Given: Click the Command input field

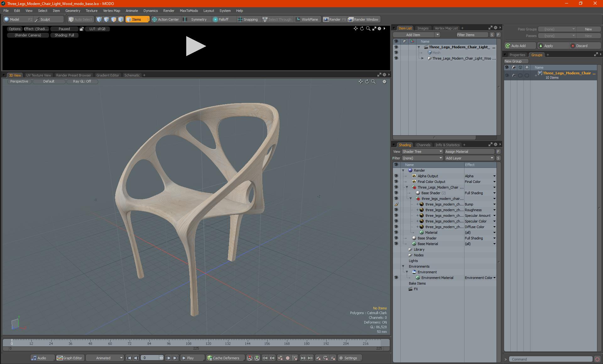Looking at the screenshot, I should pyautogui.click(x=551, y=359).
